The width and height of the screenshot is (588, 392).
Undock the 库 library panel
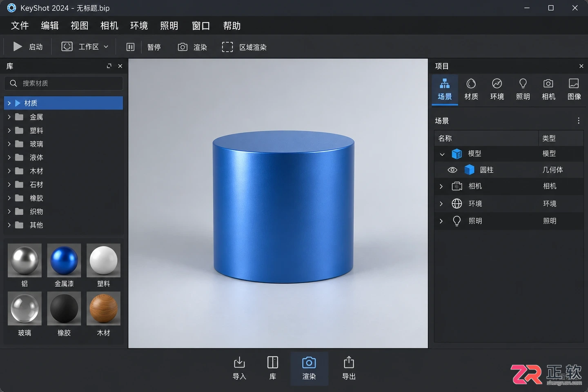(x=109, y=66)
